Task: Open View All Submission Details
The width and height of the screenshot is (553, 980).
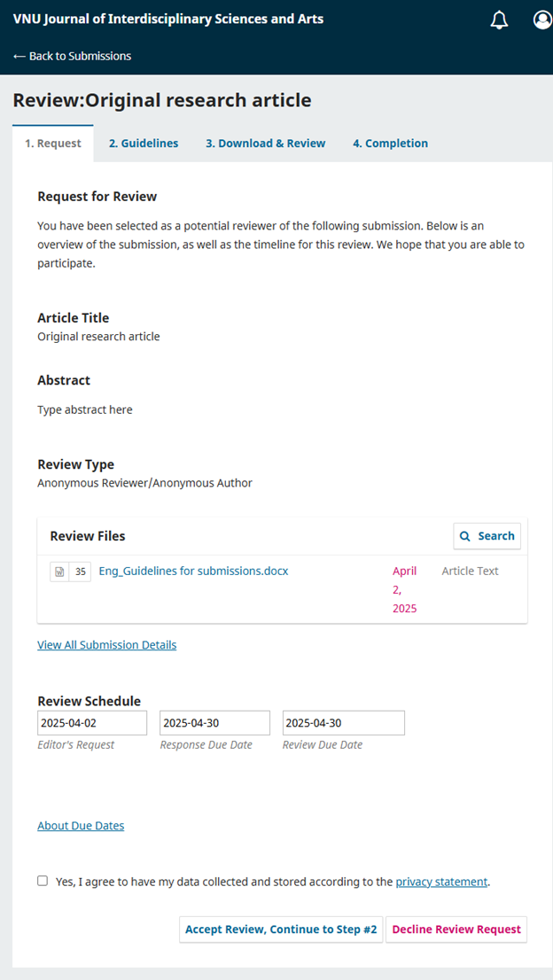Action: click(x=106, y=645)
